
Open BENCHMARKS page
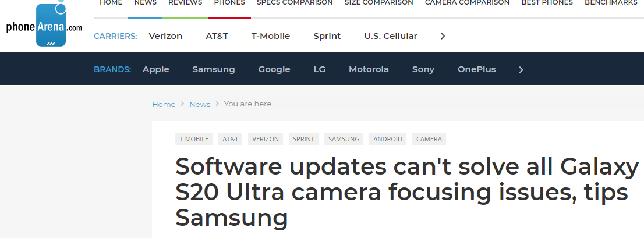[x=611, y=3]
